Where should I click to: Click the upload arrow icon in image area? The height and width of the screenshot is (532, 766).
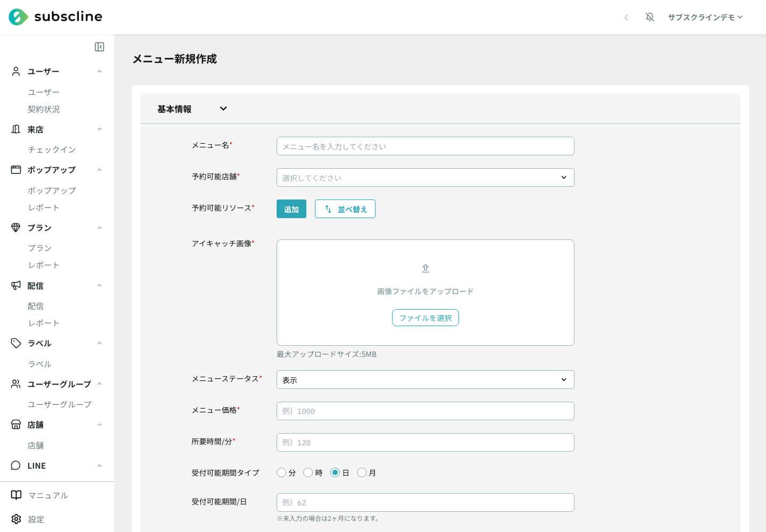426,268
